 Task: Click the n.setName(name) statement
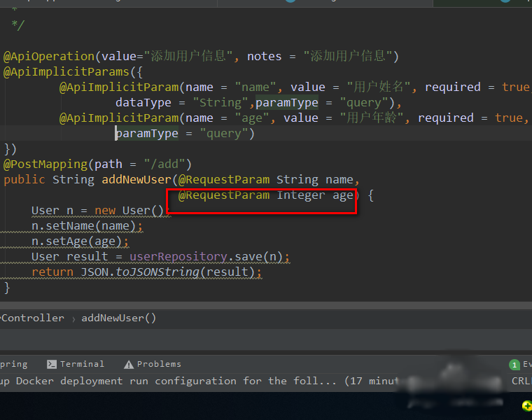[x=87, y=226]
